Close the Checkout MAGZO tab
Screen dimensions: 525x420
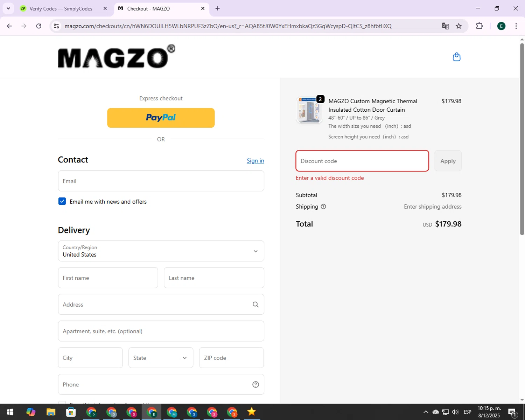tap(203, 8)
